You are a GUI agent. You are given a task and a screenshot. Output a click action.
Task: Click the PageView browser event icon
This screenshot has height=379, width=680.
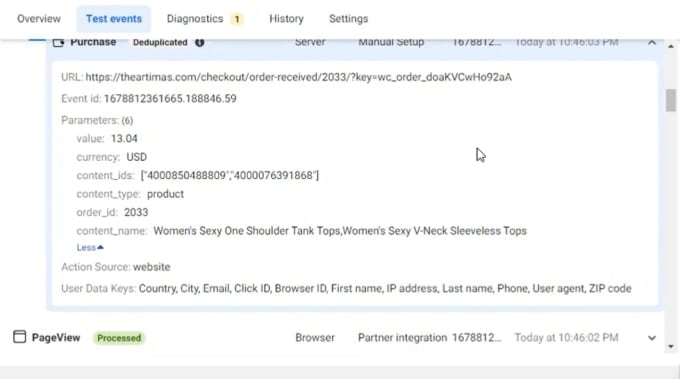[x=20, y=337]
